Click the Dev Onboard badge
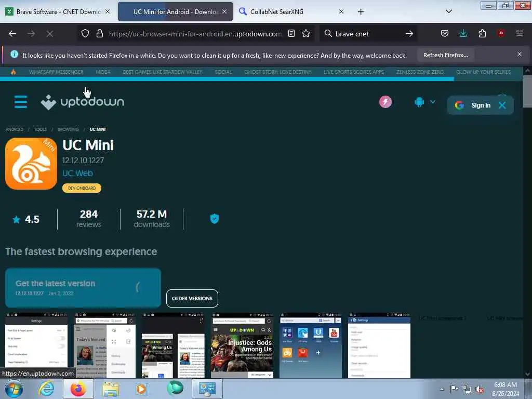This screenshot has height=399, width=532. pyautogui.click(x=82, y=188)
